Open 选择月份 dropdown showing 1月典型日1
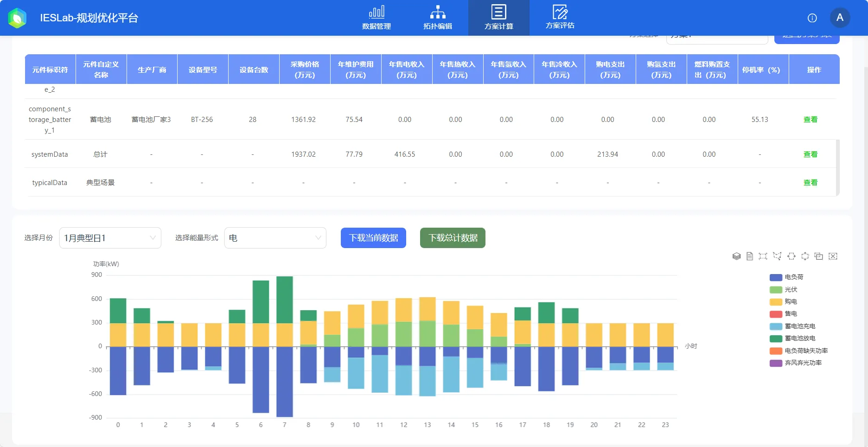The width and height of the screenshot is (868, 447). click(x=110, y=238)
